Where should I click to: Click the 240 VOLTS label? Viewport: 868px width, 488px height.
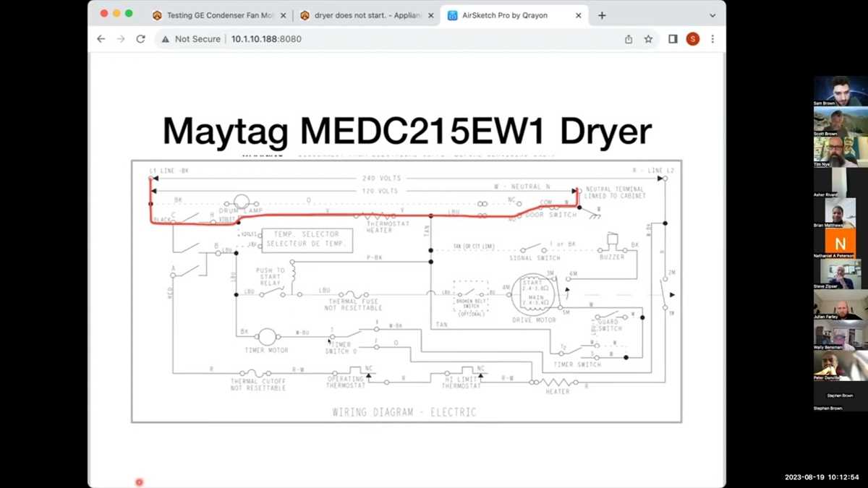pyautogui.click(x=381, y=179)
